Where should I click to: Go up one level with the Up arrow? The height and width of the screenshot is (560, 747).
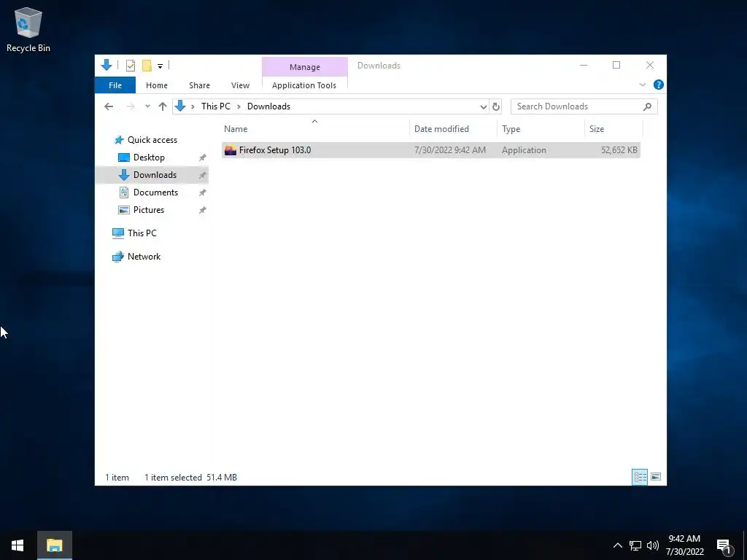click(x=163, y=106)
